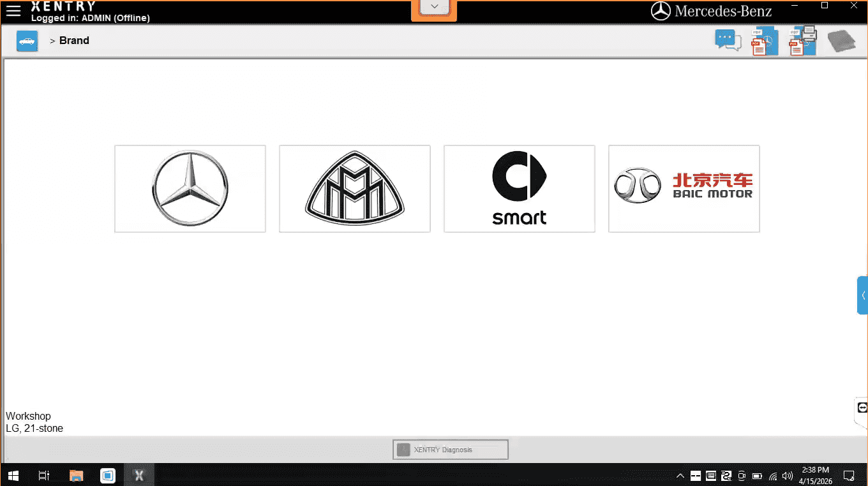Choose the Maybach brand tile
Image resolution: width=868 pixels, height=486 pixels.
pos(355,189)
